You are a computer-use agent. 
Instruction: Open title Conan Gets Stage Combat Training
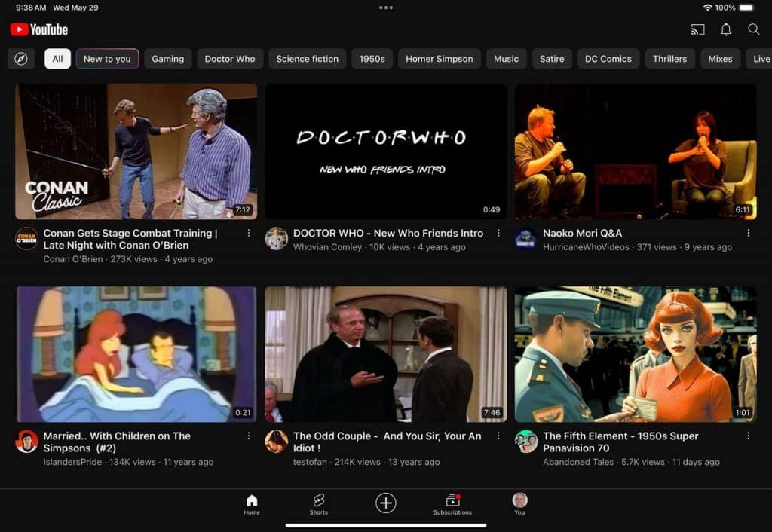click(x=130, y=239)
